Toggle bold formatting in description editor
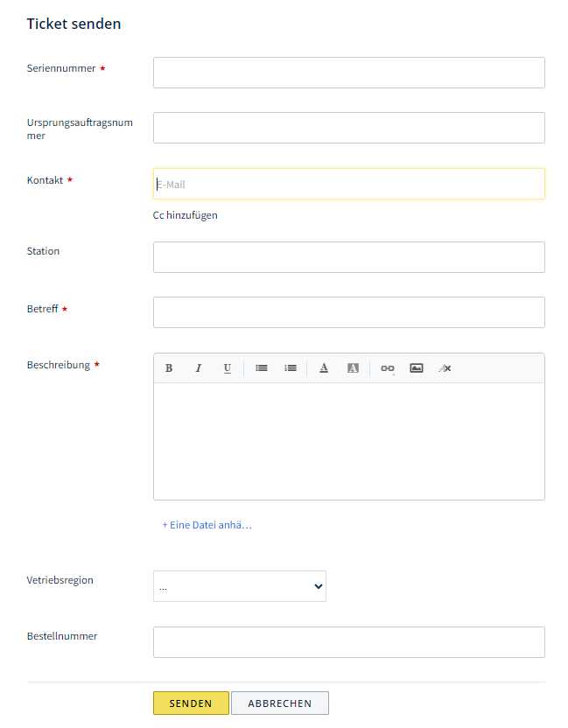Image resolution: width=568 pixels, height=728 pixels. point(169,368)
